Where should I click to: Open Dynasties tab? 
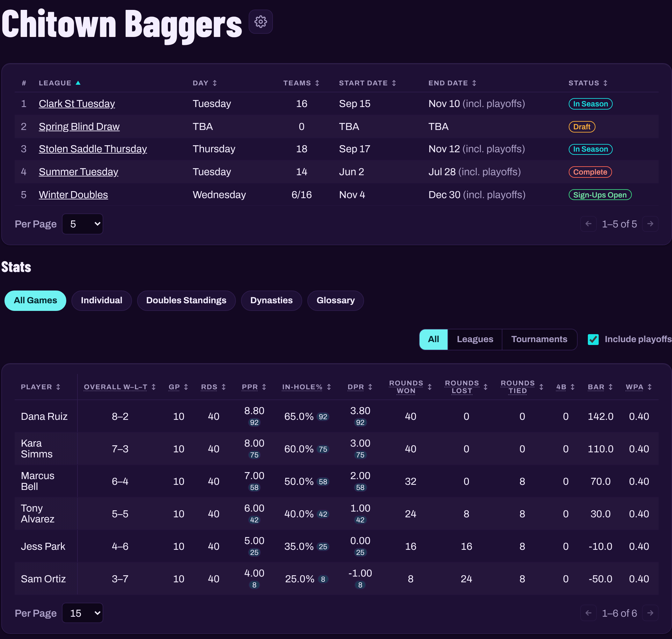(x=271, y=300)
